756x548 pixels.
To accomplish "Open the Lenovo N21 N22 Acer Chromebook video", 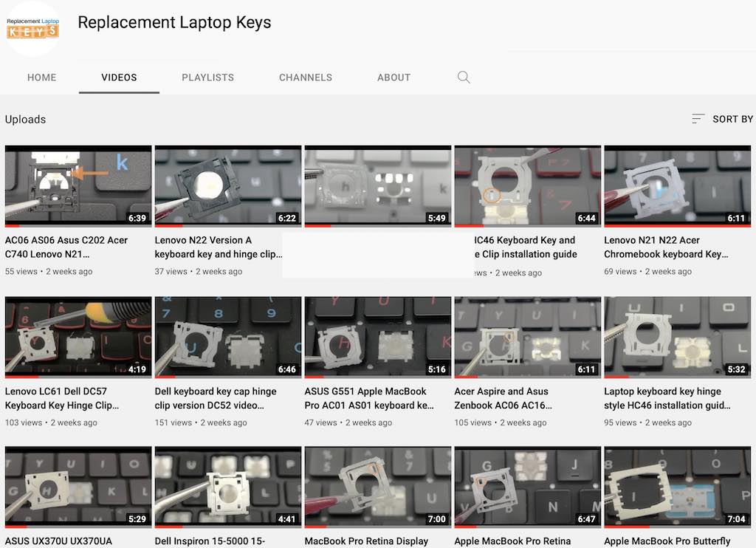I will [666, 247].
